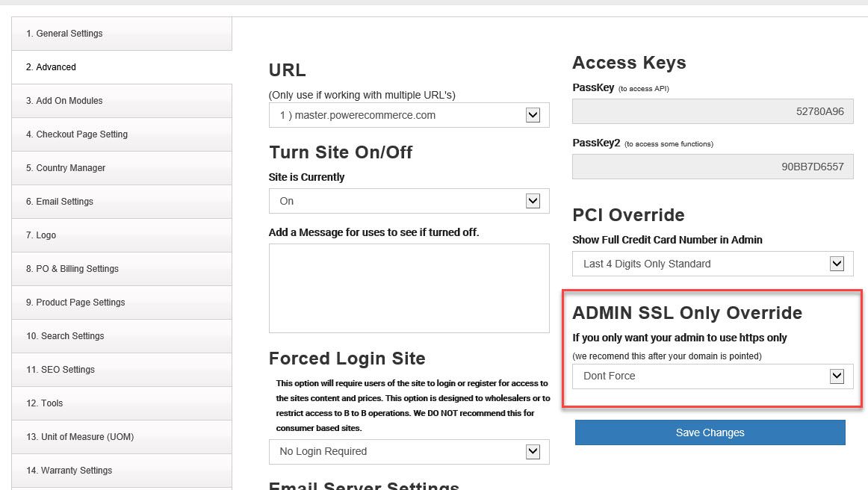Open the Site is Currently dropdown

coord(409,201)
